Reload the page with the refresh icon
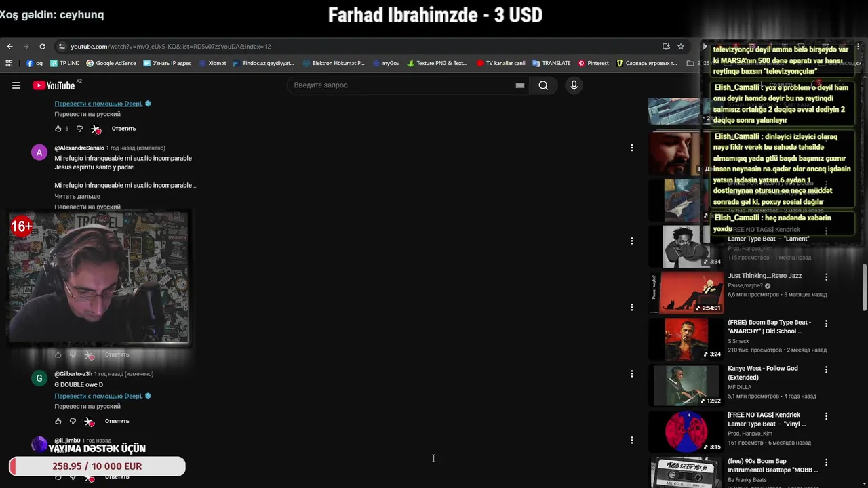This screenshot has width=868, height=488. click(42, 47)
